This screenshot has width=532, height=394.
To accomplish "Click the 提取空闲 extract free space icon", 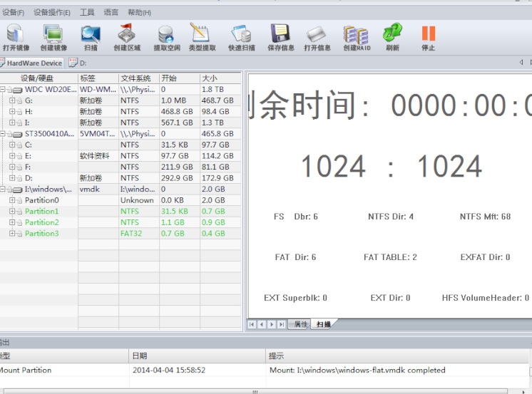I will 167,37.
